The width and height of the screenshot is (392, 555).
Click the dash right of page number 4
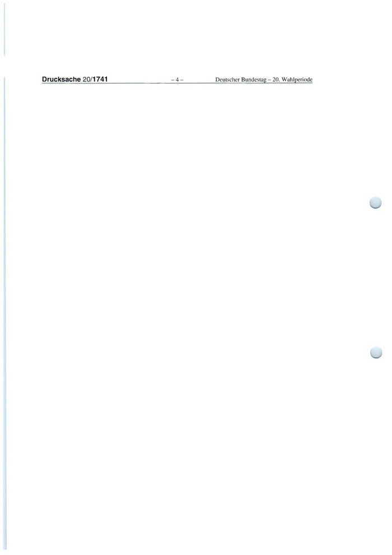pos(181,80)
